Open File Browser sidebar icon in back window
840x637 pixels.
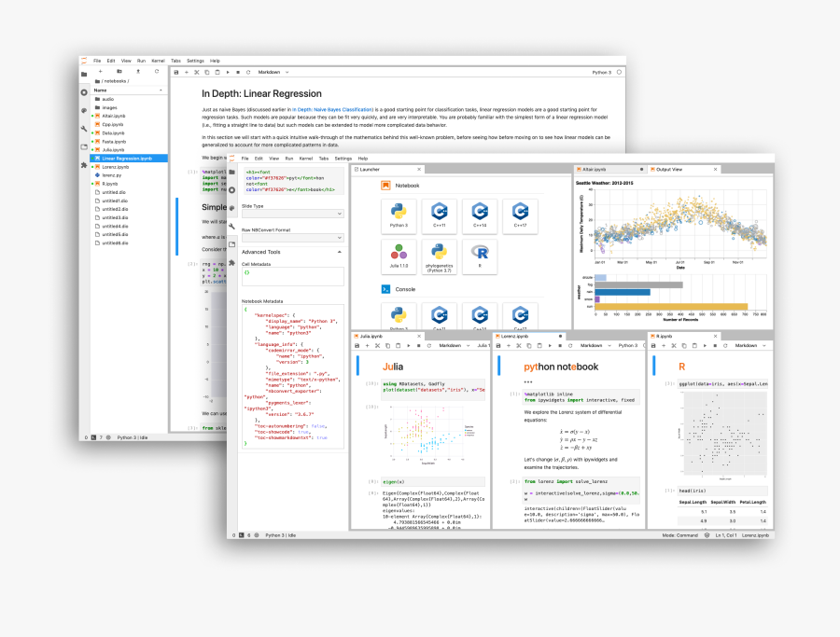coord(84,75)
